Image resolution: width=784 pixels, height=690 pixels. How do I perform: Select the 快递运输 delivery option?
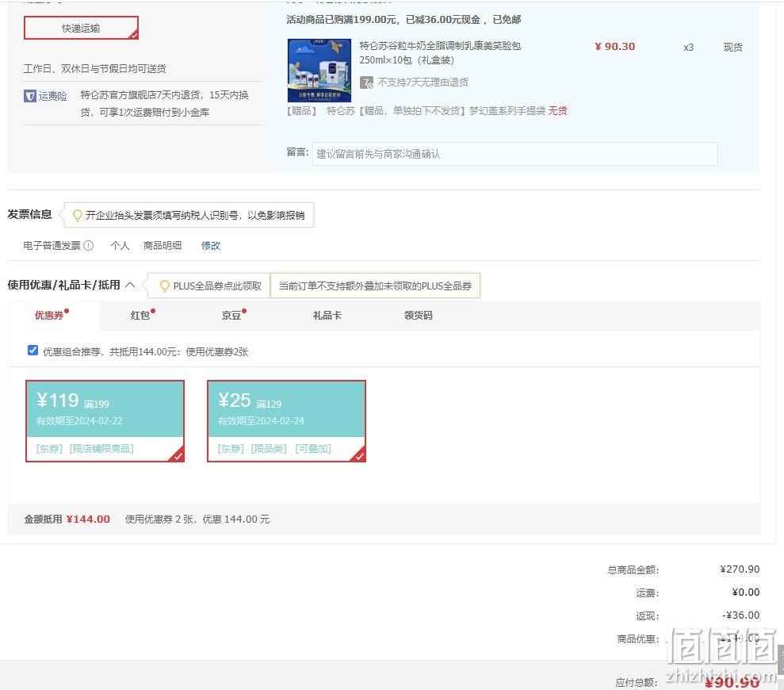(x=81, y=28)
